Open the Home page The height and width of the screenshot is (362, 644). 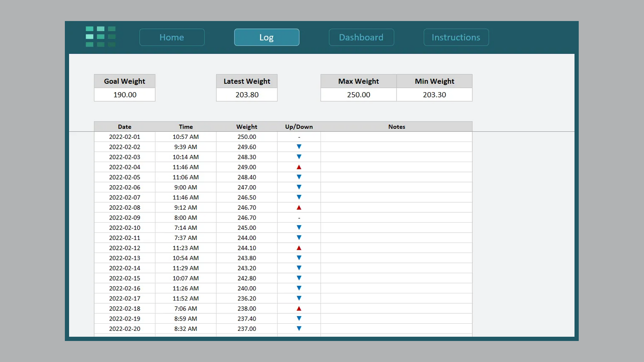point(172,37)
